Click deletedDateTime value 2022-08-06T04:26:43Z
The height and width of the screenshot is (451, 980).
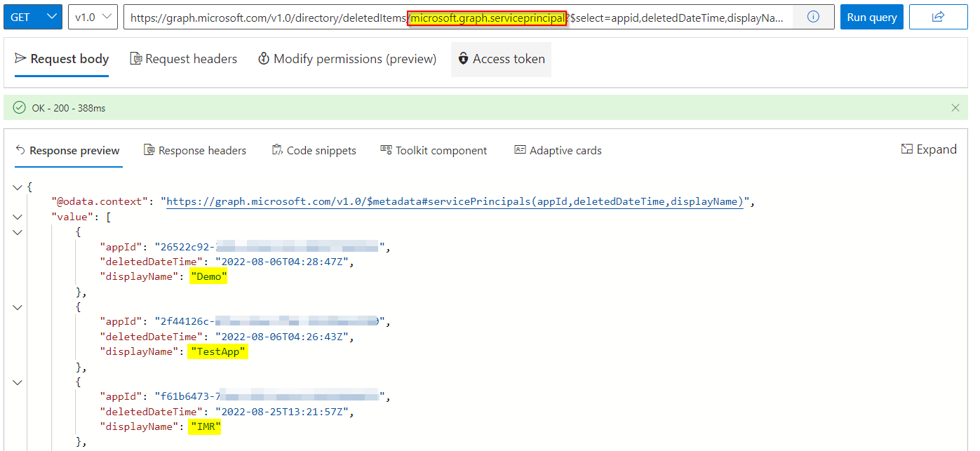pyautogui.click(x=283, y=337)
